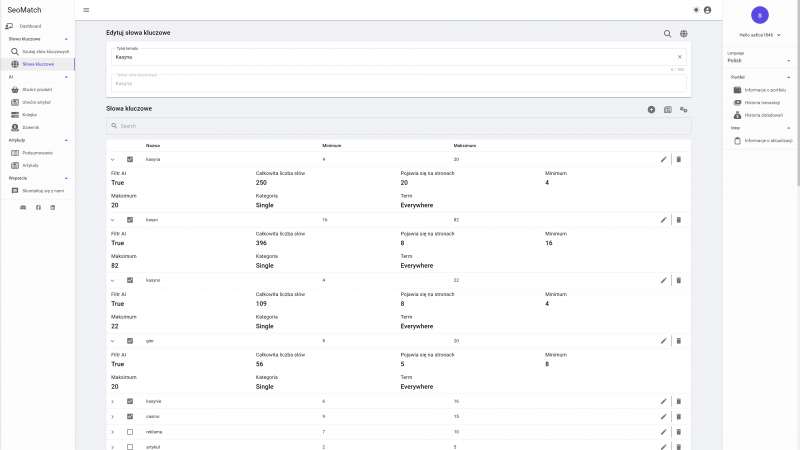The image size is (800, 450).
Task: Delete the casino keyword row
Action: click(678, 416)
